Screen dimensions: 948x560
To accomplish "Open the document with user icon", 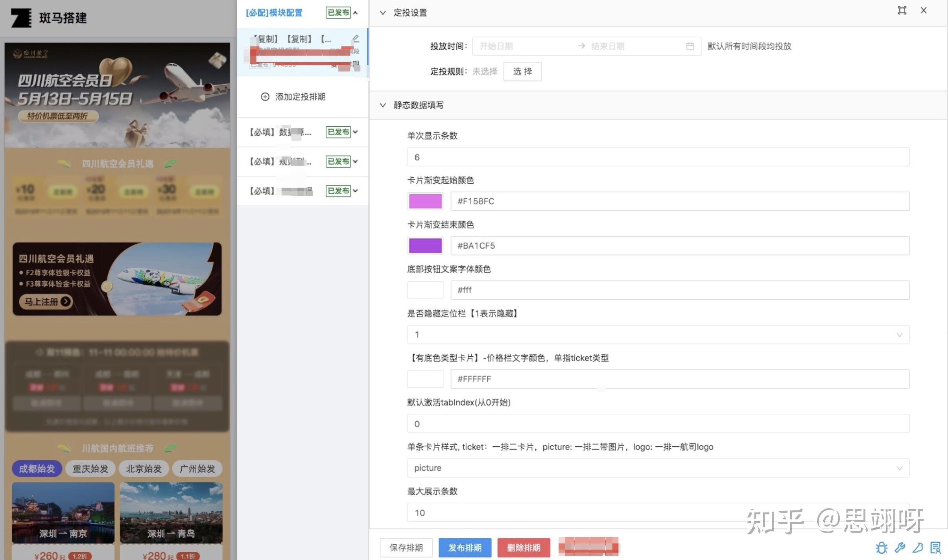I will (x=935, y=547).
